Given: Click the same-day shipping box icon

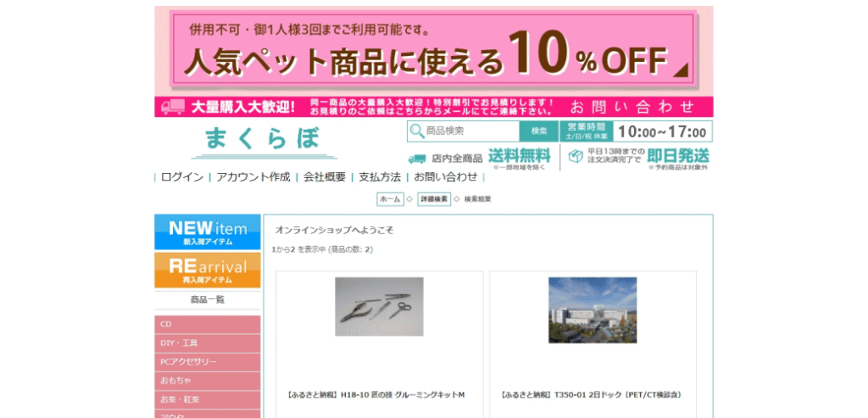Looking at the screenshot, I should (x=576, y=157).
